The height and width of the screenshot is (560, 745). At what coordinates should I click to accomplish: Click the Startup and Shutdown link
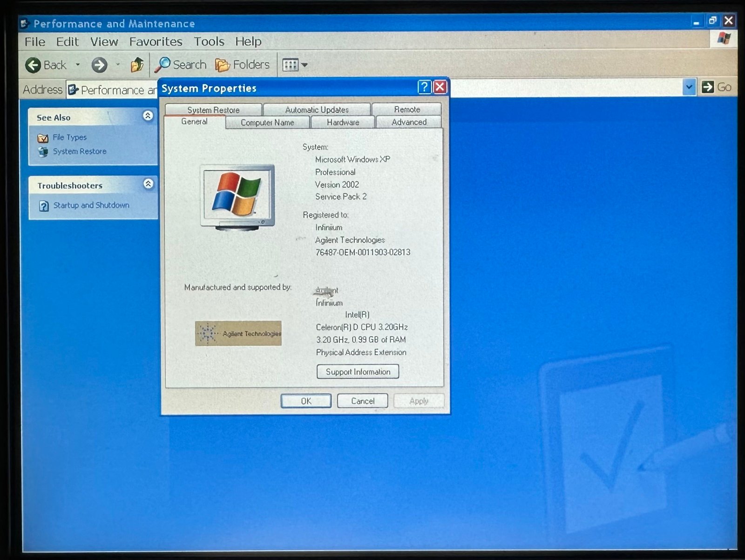tap(91, 205)
